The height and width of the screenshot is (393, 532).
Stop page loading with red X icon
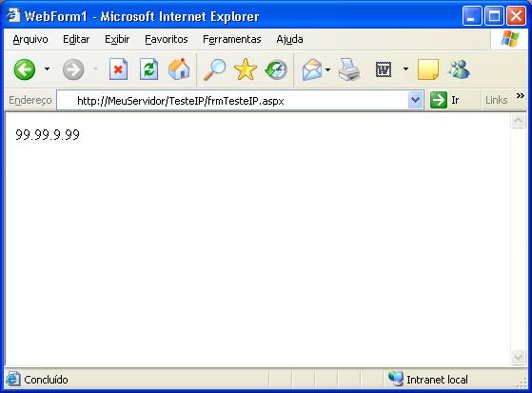[x=118, y=69]
